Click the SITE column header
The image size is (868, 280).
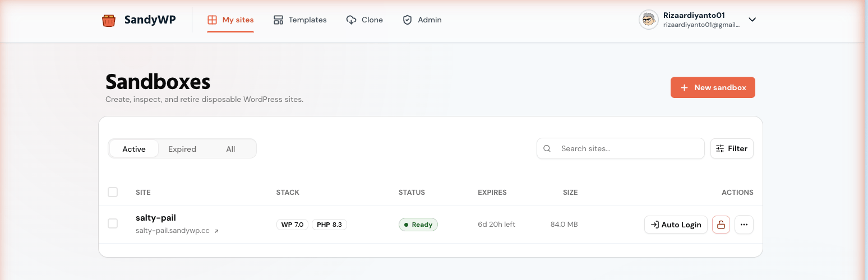(143, 192)
